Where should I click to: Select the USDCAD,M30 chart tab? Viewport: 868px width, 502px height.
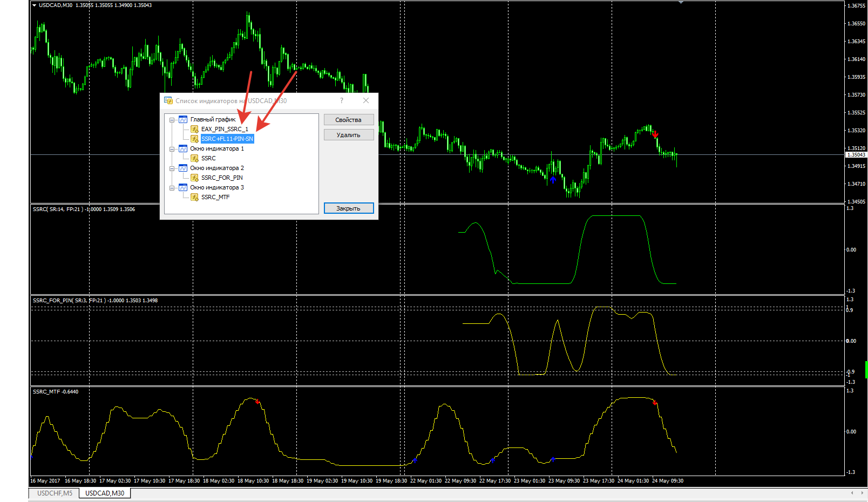pyautogui.click(x=105, y=493)
